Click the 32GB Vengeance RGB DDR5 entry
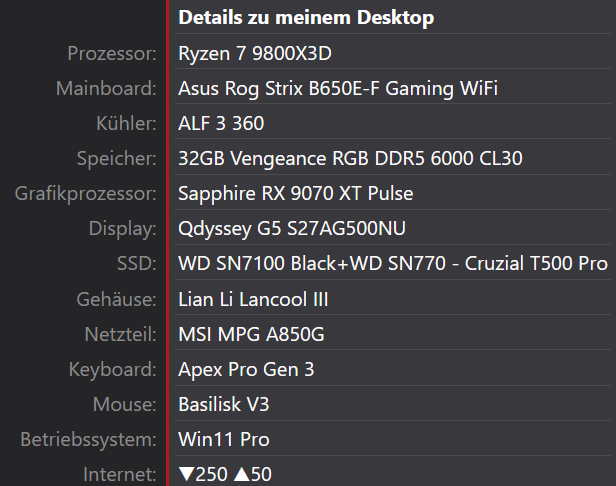Screen dimensions: 616x486 [x=350, y=158]
